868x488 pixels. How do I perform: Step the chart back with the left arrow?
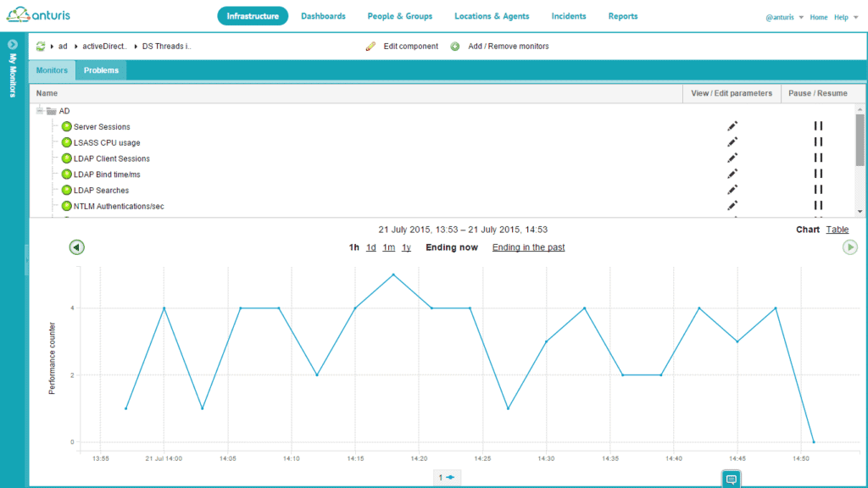coord(75,247)
